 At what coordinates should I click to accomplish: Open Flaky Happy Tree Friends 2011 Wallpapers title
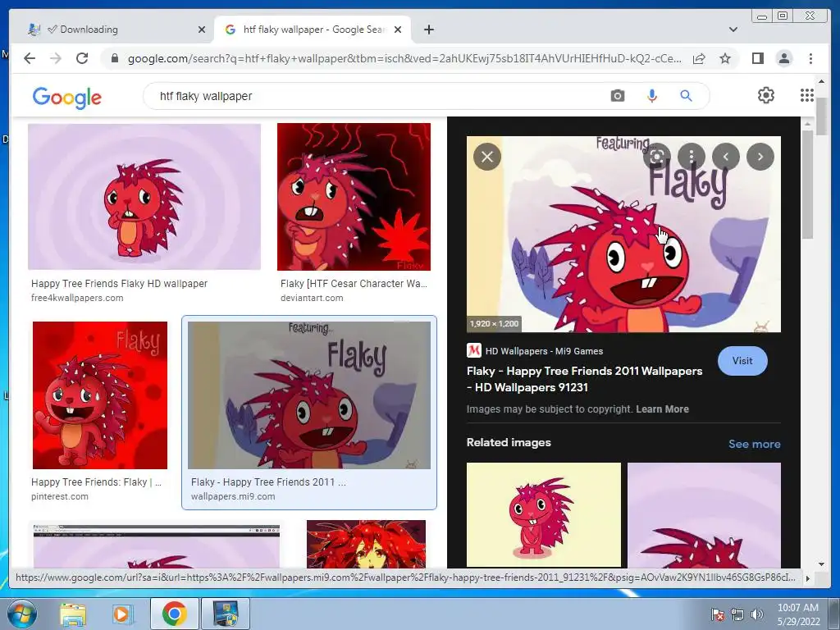584,379
